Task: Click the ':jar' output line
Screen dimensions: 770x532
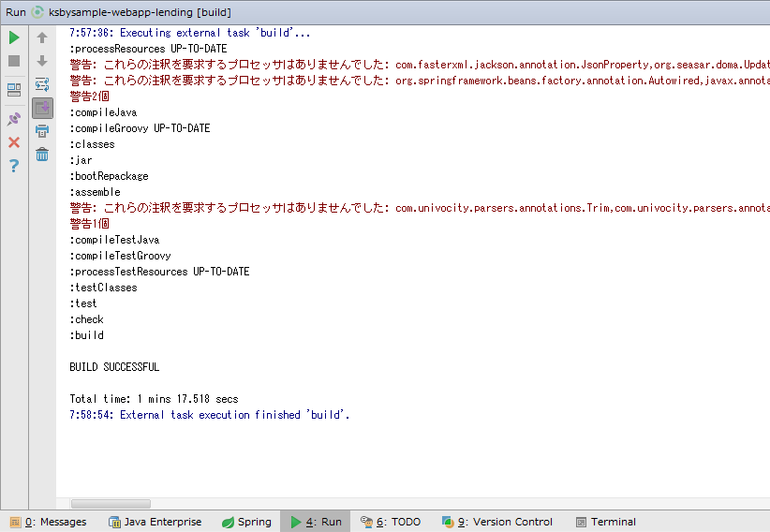Action: [x=81, y=160]
